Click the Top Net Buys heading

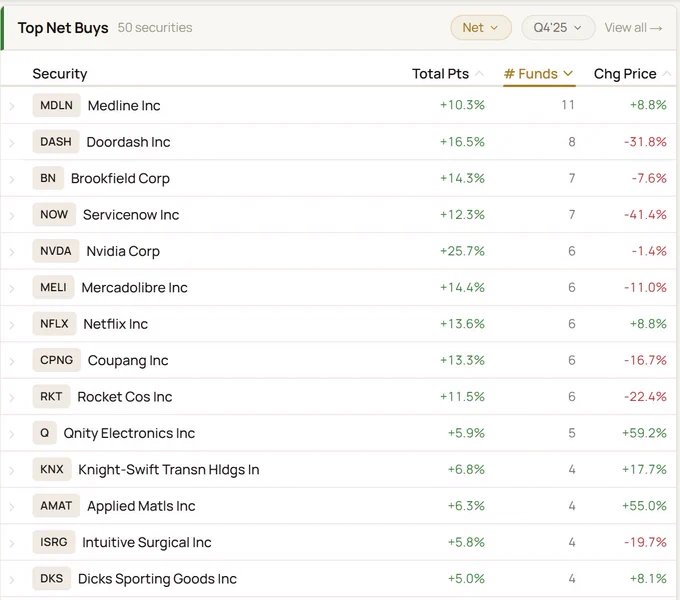pos(63,28)
